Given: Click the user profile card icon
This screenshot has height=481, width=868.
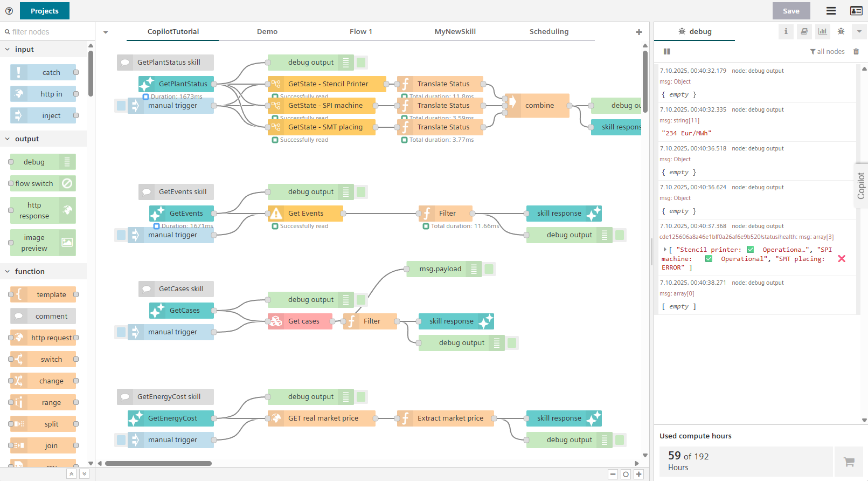Looking at the screenshot, I should (x=856, y=11).
